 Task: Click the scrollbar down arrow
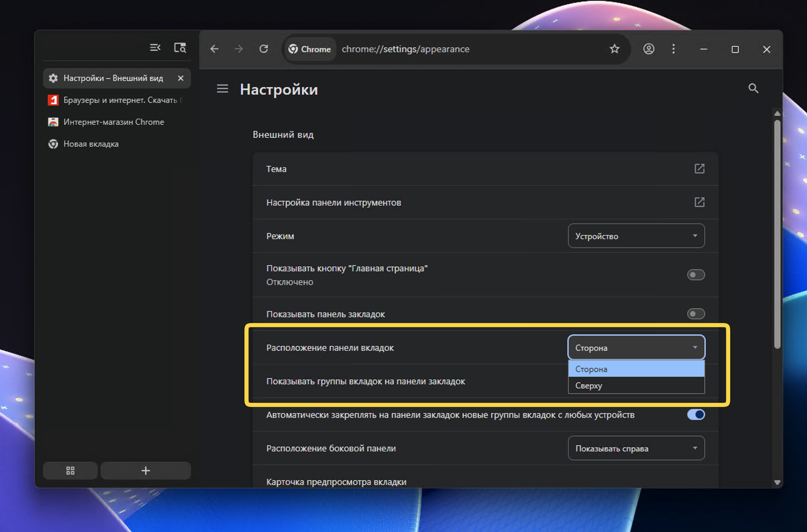[x=777, y=483]
